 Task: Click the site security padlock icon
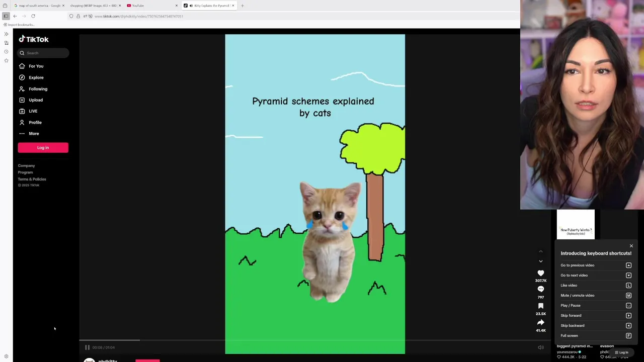coord(78,16)
